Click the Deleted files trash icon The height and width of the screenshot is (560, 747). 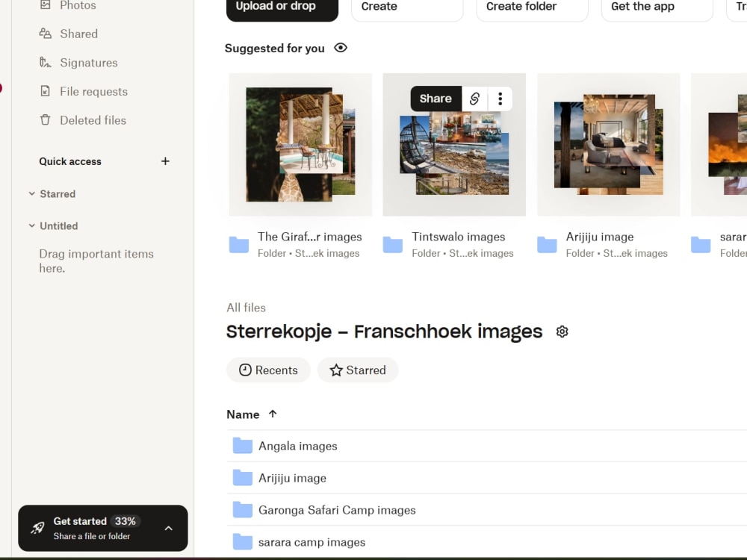pyautogui.click(x=46, y=120)
